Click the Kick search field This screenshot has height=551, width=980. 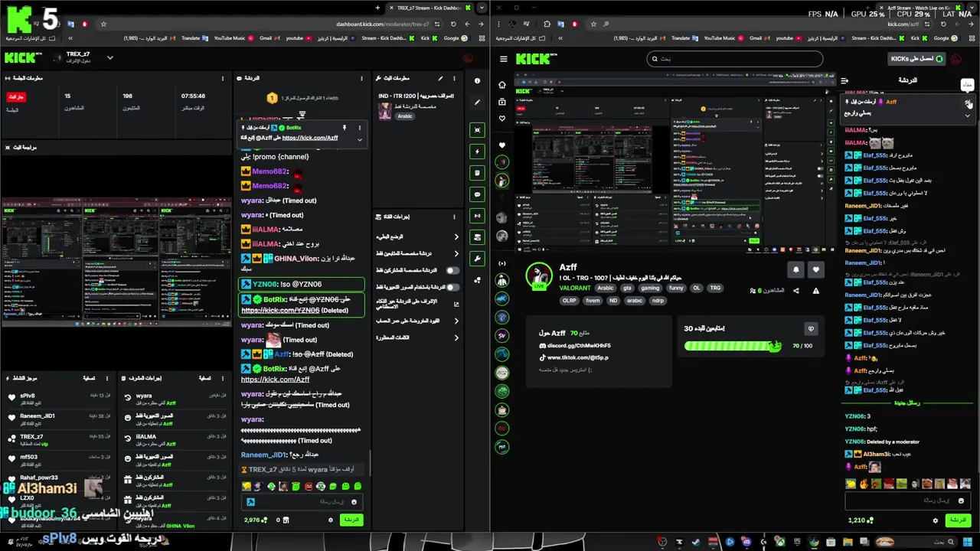(x=734, y=58)
